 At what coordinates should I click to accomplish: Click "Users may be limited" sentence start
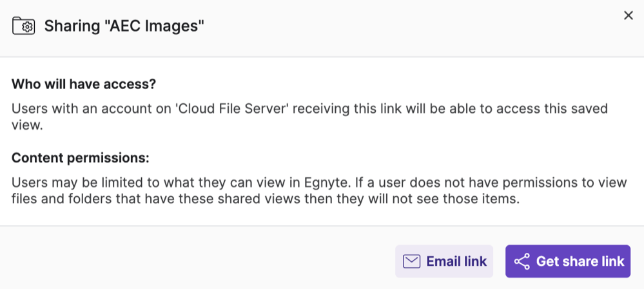pyautogui.click(x=64, y=183)
